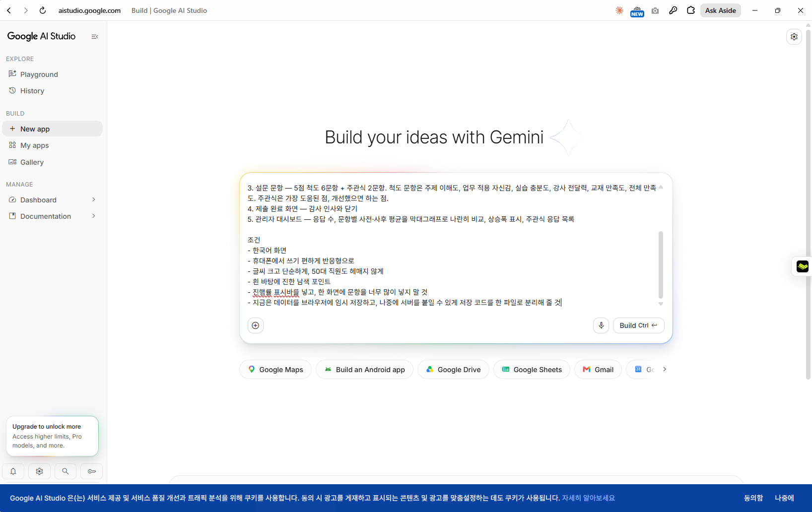Click the sidebar search magnifier icon
The image size is (812, 512).
(x=66, y=471)
